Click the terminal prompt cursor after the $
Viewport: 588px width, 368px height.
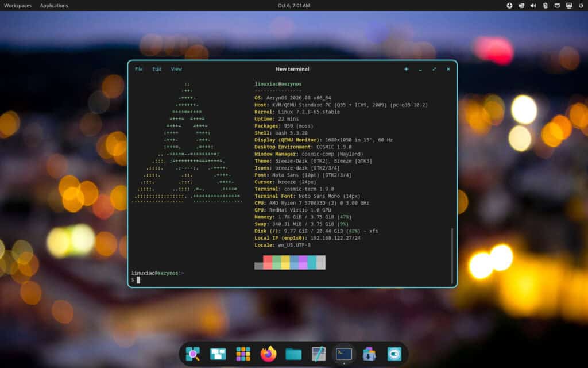coord(138,280)
